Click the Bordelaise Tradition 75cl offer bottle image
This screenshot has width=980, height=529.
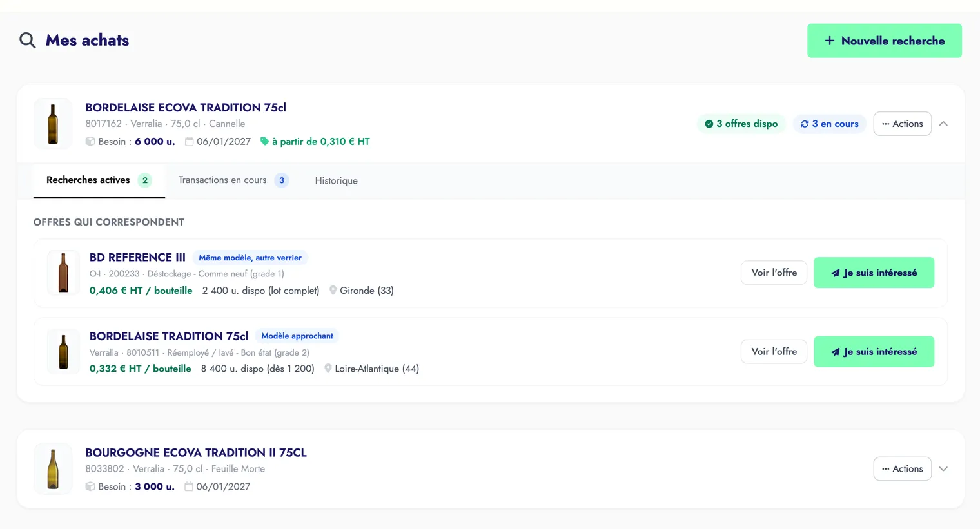click(x=63, y=352)
